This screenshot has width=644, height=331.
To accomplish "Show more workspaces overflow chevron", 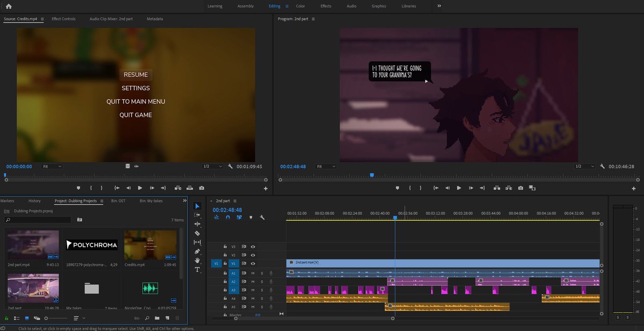I will pyautogui.click(x=439, y=6).
